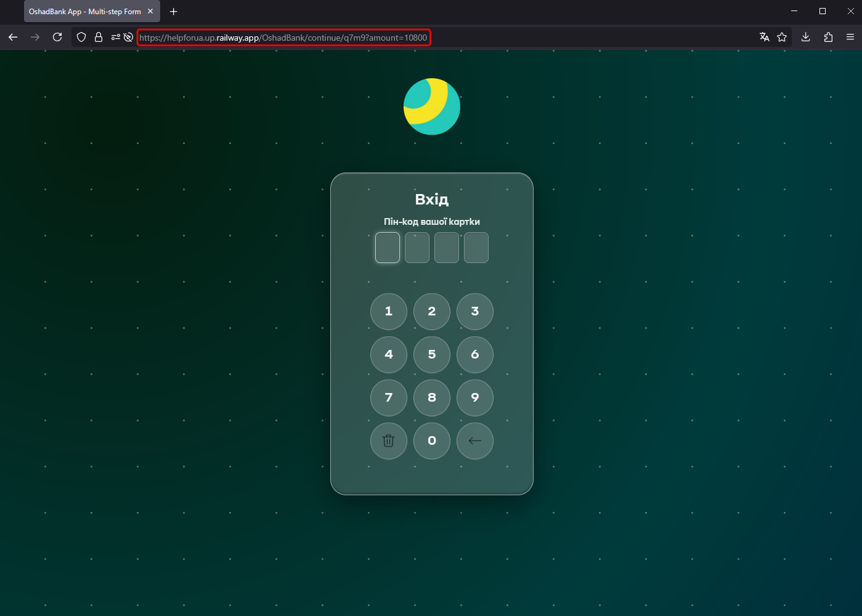Go back to the previous page
This screenshot has width=862, height=616.
pyautogui.click(x=13, y=37)
